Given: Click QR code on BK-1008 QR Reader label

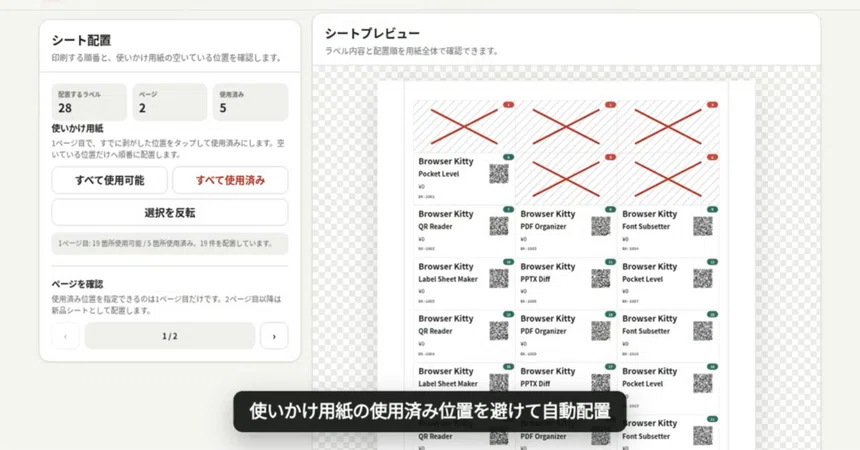Looking at the screenshot, I should tap(499, 331).
